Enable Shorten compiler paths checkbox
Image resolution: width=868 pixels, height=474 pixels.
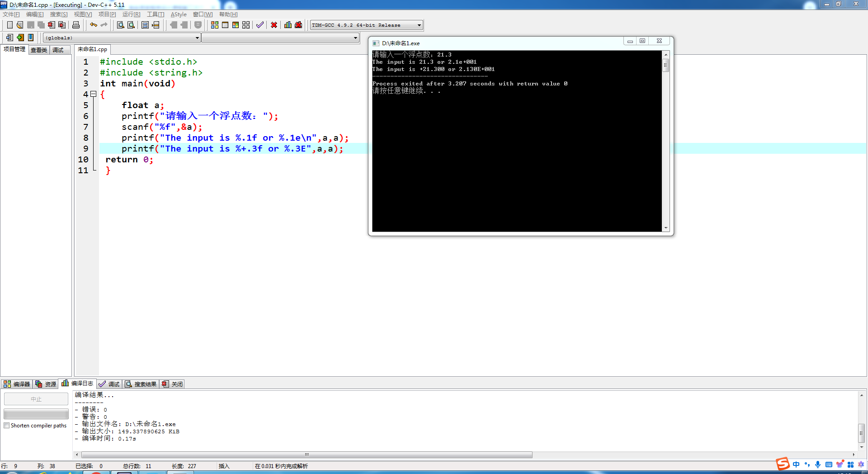coord(7,426)
